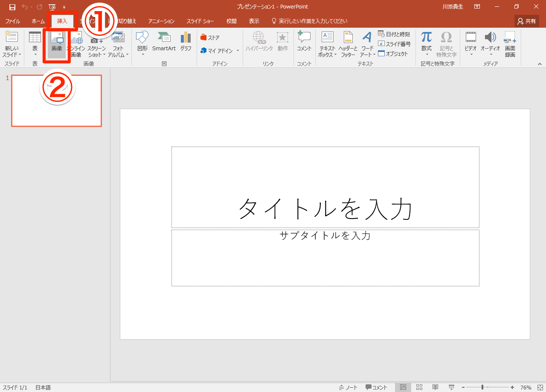The width and height of the screenshot is (546, 392).
Task: Click the Save icon in quick access toolbar
Action: [x=12, y=7]
